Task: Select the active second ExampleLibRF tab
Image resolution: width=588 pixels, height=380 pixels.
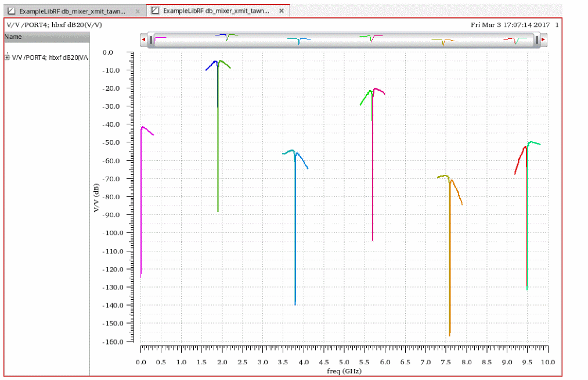Action: (x=216, y=11)
